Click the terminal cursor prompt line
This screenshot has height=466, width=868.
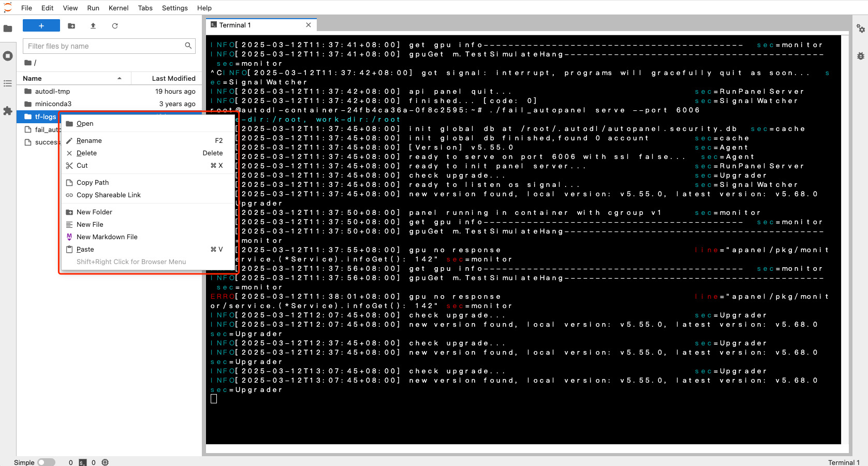(214, 399)
